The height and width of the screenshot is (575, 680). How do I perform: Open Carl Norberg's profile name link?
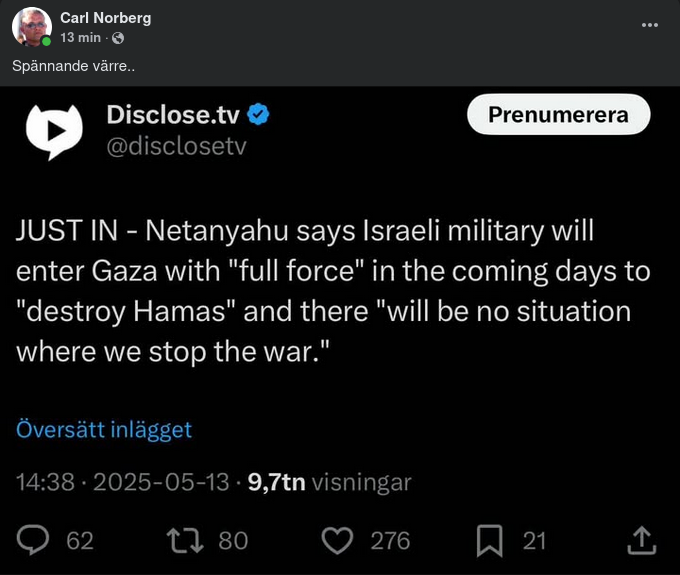(x=106, y=18)
